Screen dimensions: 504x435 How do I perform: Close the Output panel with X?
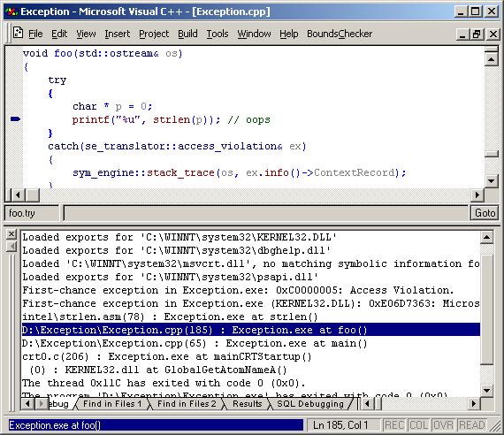pyautogui.click(x=11, y=234)
